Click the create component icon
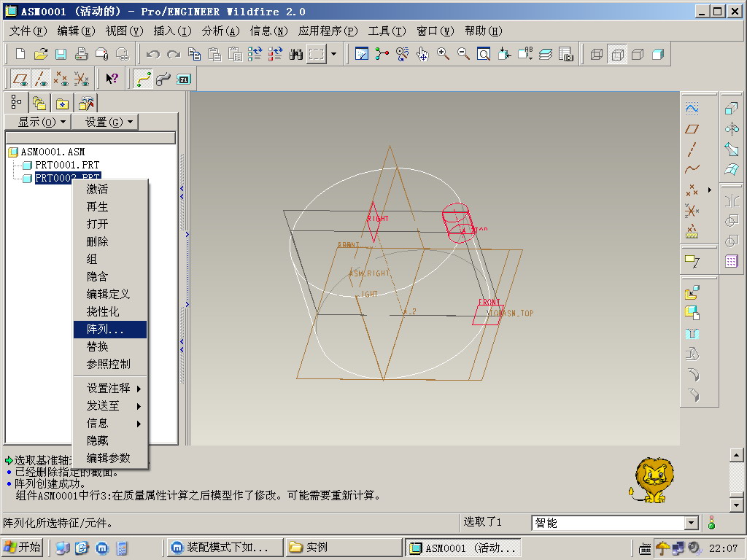The width and height of the screenshot is (747, 560). click(692, 312)
